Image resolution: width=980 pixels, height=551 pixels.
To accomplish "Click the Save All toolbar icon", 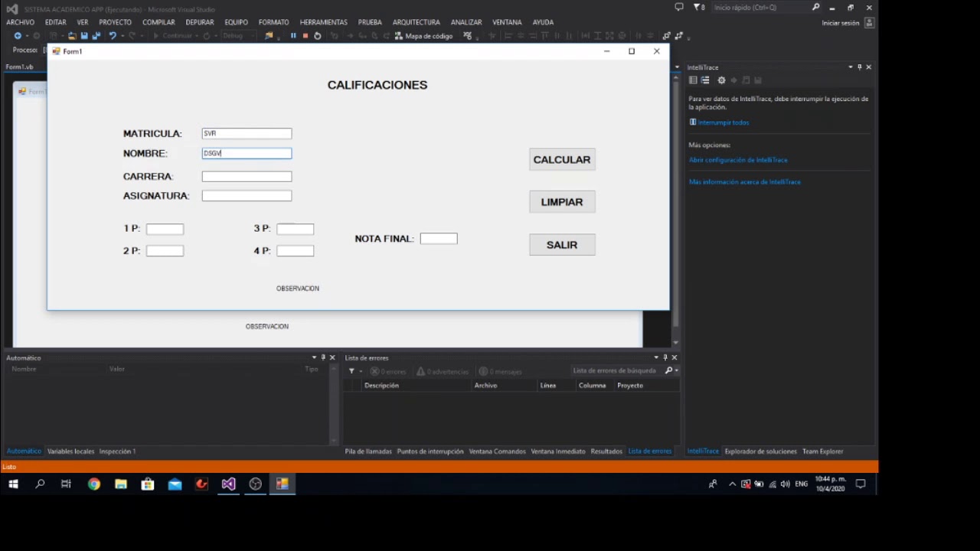I will 96,36.
